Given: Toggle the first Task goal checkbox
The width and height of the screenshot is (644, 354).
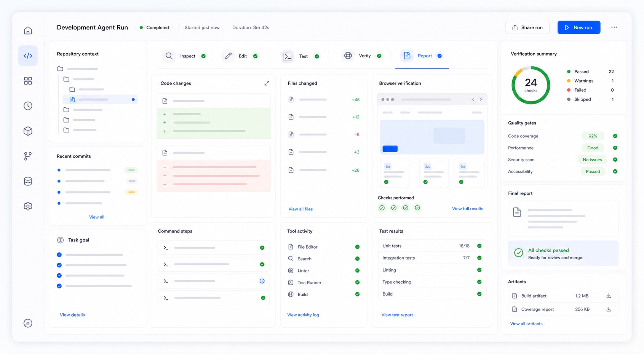Looking at the screenshot, I should pyautogui.click(x=59, y=255).
